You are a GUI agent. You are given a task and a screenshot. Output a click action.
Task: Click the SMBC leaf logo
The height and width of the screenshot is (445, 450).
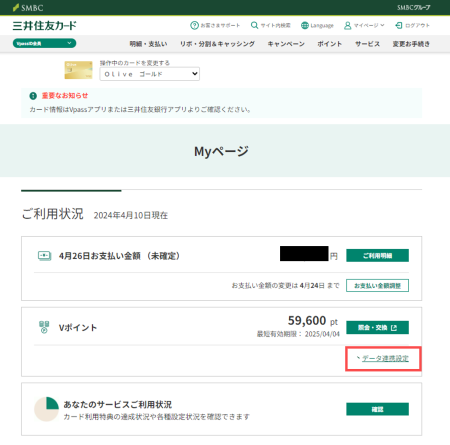(x=16, y=7)
